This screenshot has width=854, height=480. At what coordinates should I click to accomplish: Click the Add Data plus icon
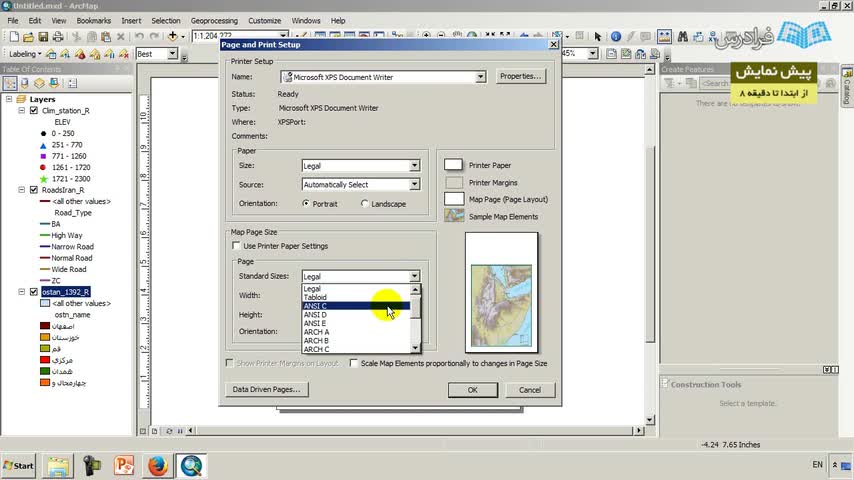pyautogui.click(x=173, y=37)
